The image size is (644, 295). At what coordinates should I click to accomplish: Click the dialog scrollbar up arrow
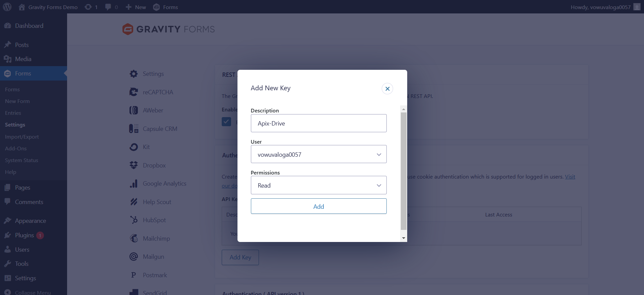404,109
